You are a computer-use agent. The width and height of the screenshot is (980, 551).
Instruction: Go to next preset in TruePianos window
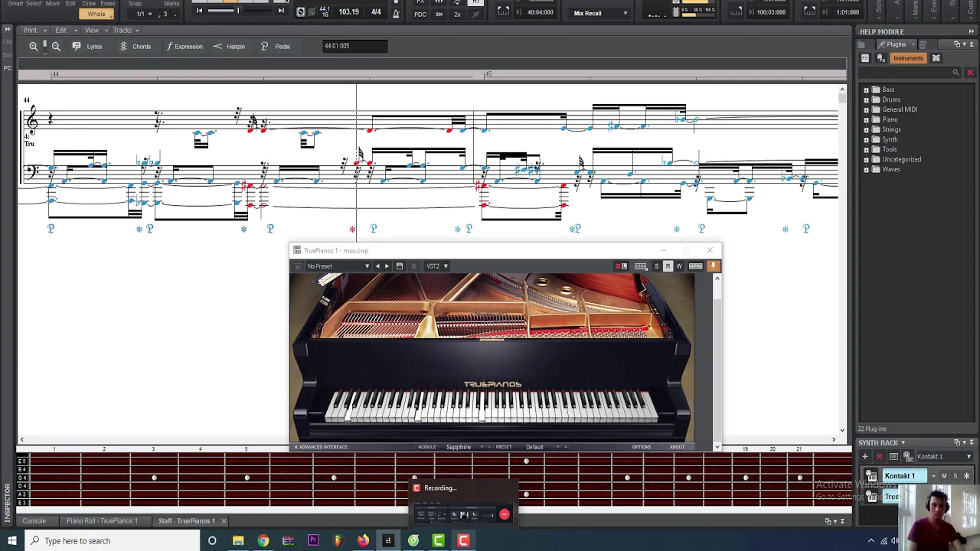point(387,266)
